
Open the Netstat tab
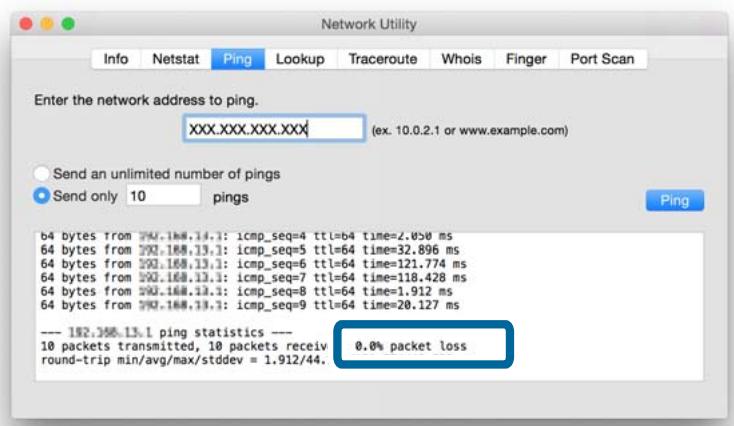(176, 59)
